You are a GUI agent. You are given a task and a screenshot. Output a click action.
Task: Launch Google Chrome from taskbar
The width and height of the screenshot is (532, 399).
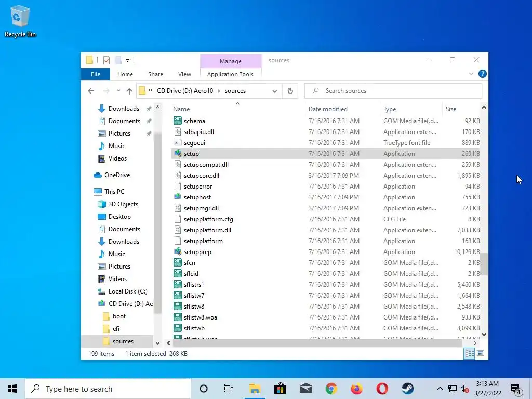pyautogui.click(x=331, y=389)
